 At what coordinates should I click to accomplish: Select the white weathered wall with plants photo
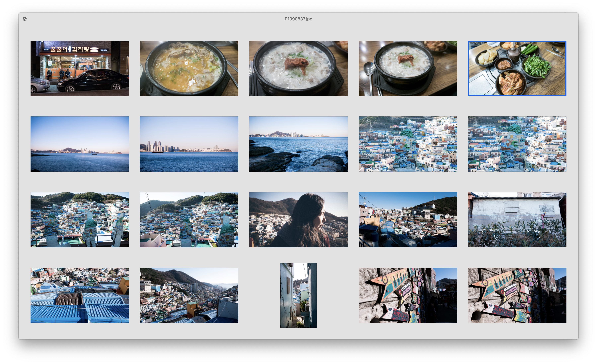[x=517, y=220]
